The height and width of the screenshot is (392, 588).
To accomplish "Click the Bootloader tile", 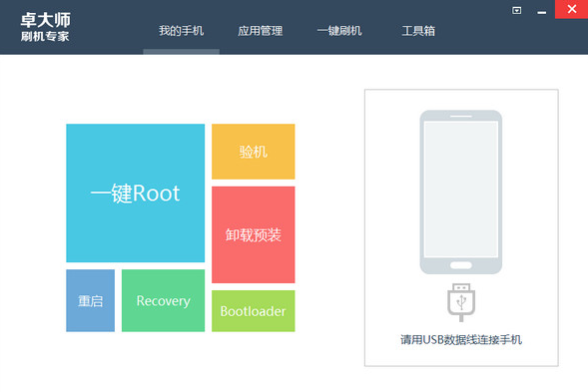I will pos(254,311).
